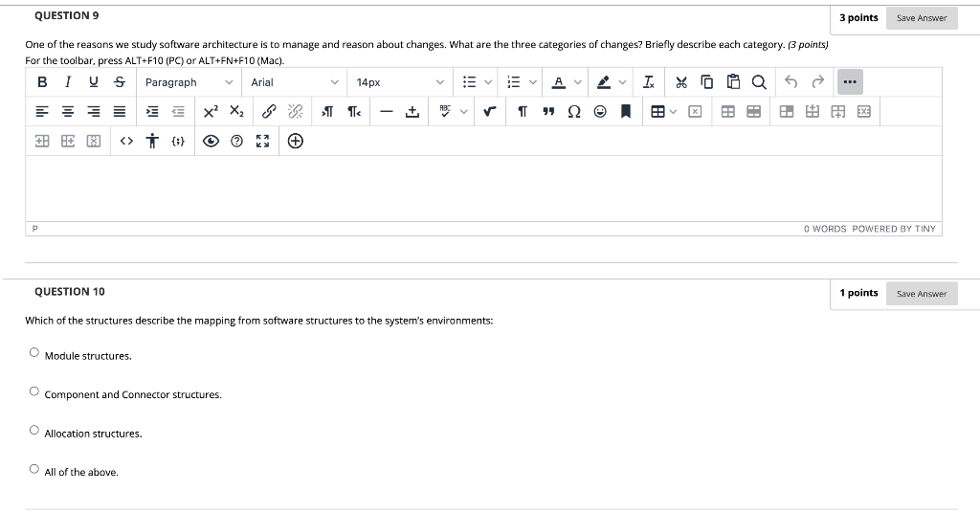Apply current text color
The height and width of the screenshot is (513, 980).
pos(559,82)
